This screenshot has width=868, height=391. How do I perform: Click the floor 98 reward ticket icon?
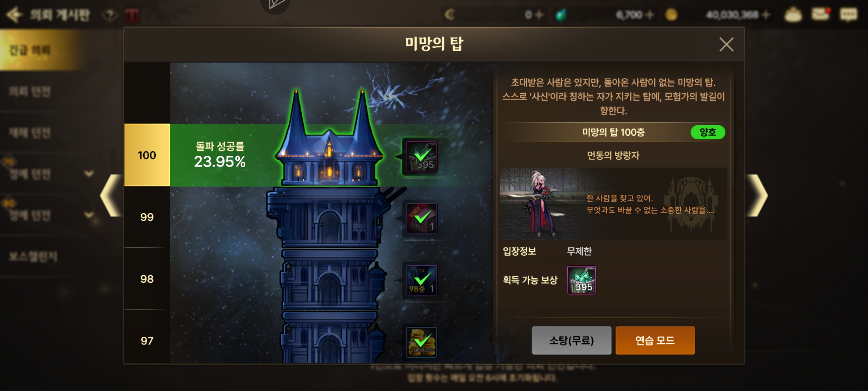click(422, 281)
